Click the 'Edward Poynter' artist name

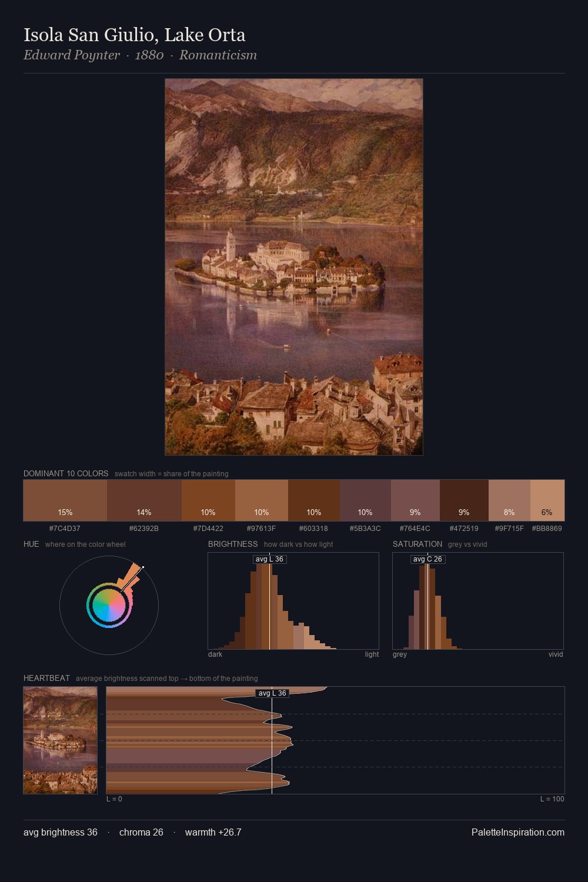pyautogui.click(x=72, y=55)
